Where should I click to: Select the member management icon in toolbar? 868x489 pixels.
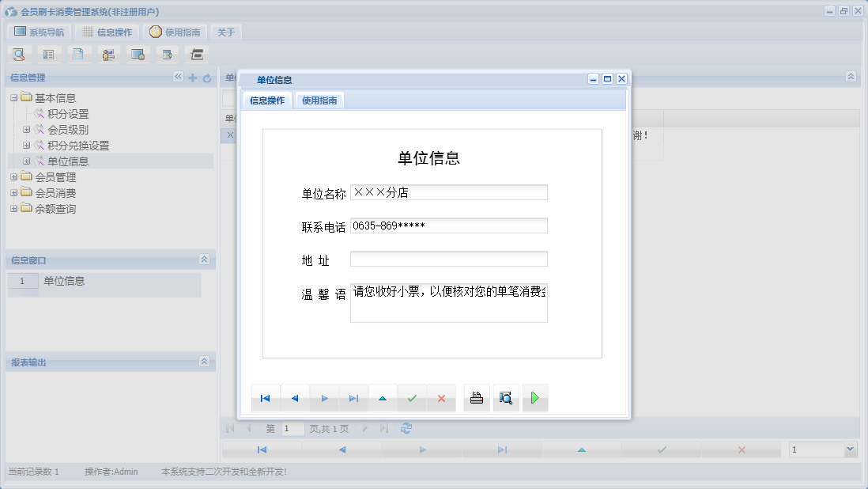point(109,54)
